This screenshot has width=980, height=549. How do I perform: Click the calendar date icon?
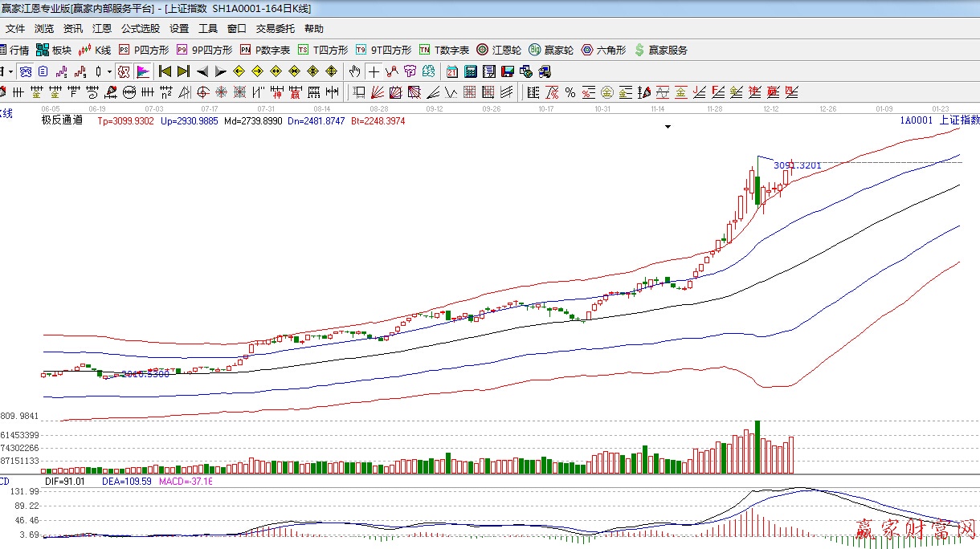pos(452,71)
